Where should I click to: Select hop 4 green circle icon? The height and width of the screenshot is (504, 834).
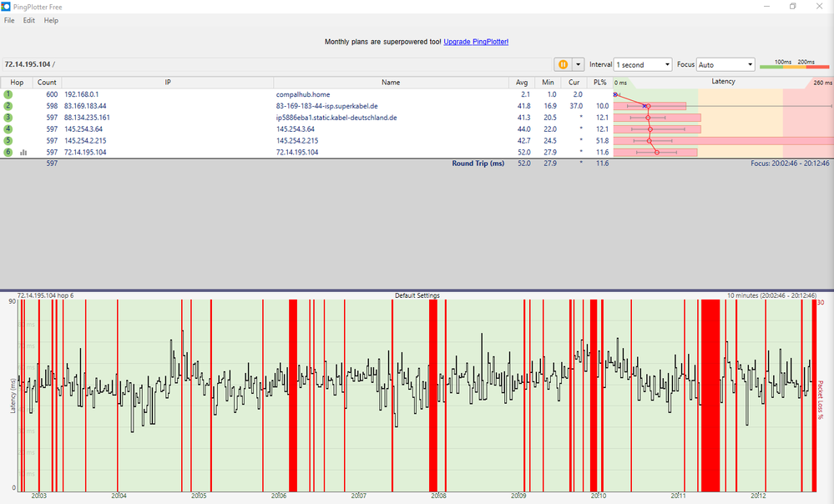pos(8,129)
